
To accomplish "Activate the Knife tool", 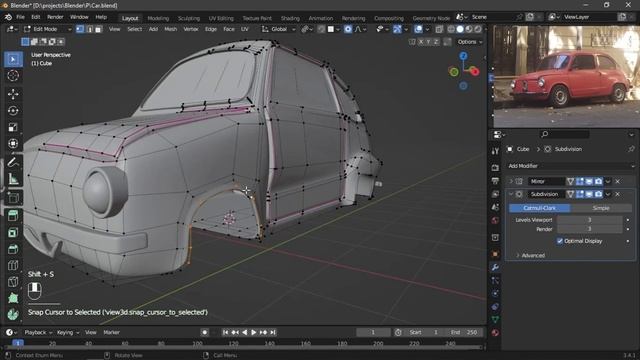I will click(13, 282).
